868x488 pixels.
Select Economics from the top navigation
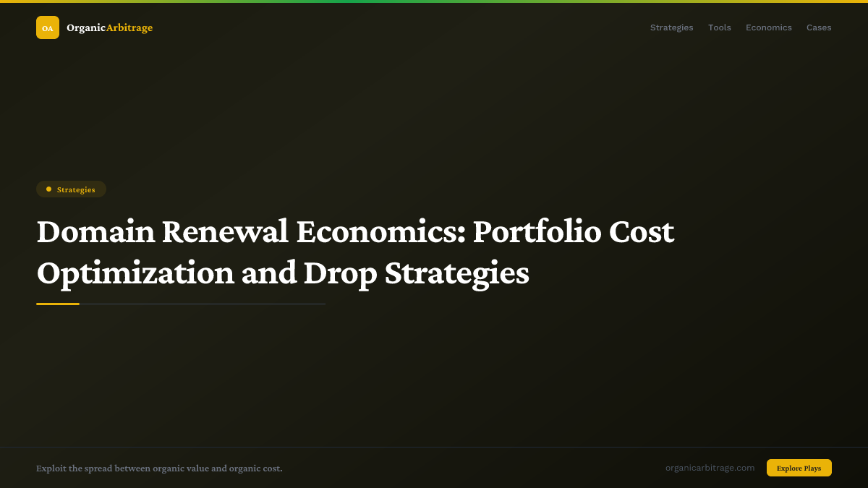(769, 27)
